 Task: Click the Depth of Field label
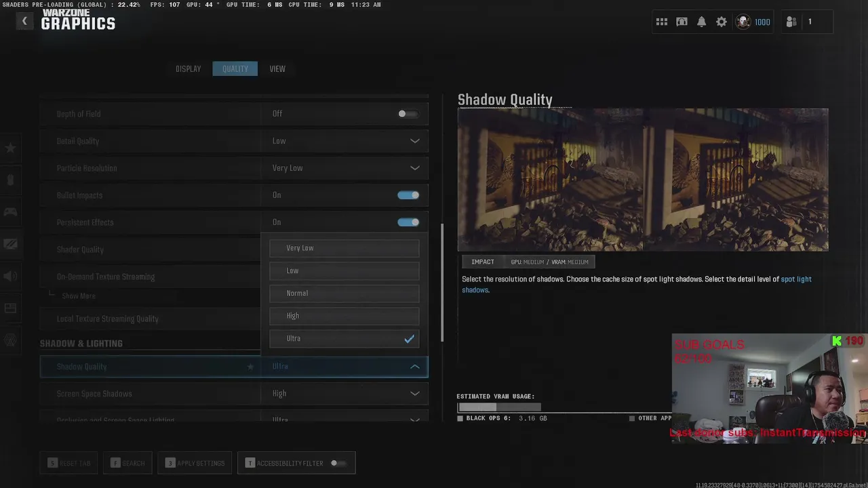point(79,114)
